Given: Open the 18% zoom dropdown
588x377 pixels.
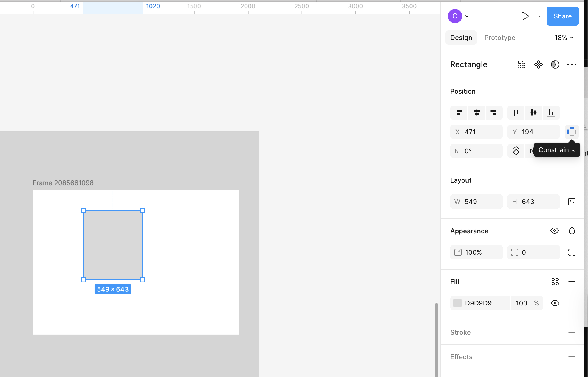Looking at the screenshot, I should pyautogui.click(x=564, y=38).
